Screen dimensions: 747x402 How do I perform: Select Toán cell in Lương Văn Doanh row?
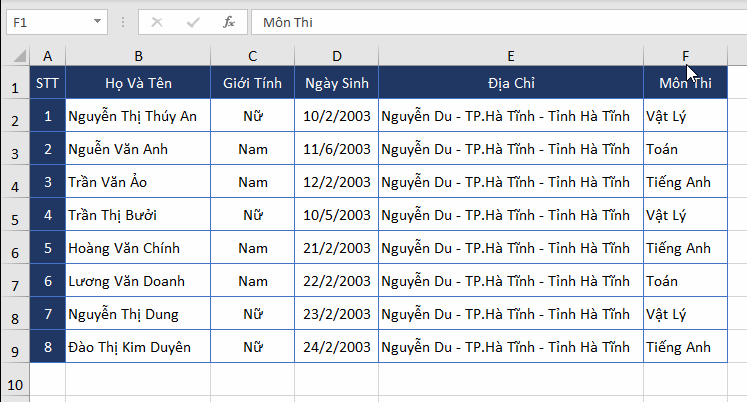point(686,281)
